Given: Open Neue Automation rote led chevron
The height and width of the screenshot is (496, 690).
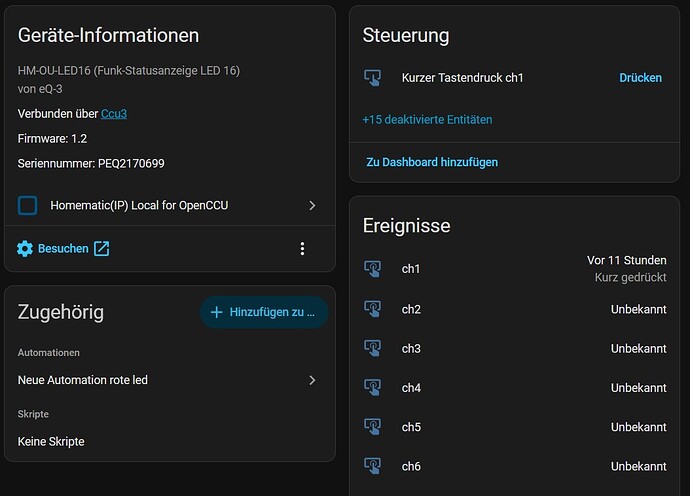Looking at the screenshot, I should [312, 380].
